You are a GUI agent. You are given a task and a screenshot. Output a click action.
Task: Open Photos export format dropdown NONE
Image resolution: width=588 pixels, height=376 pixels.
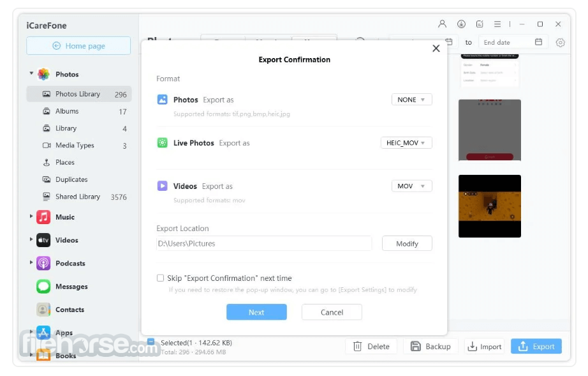411,100
